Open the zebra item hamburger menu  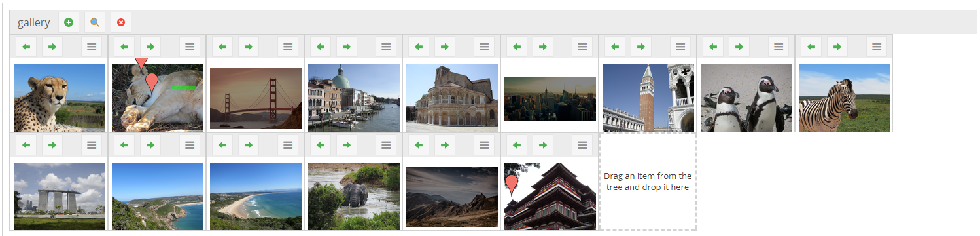877,47
